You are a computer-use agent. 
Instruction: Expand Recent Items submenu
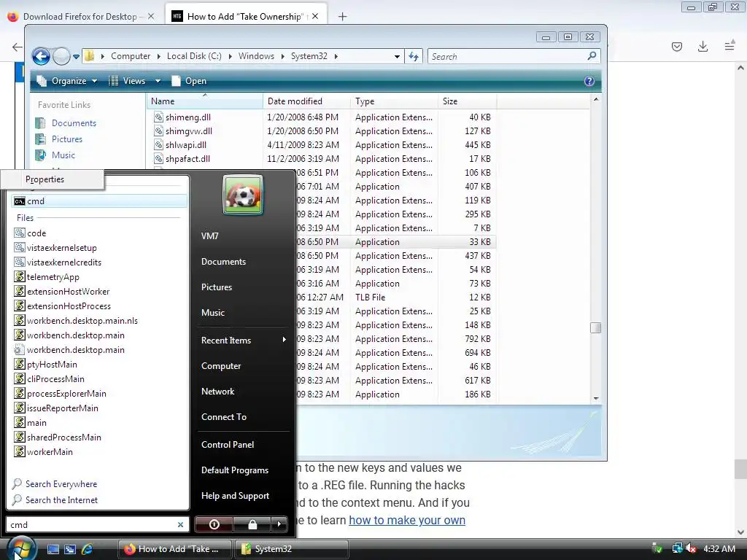tap(244, 341)
